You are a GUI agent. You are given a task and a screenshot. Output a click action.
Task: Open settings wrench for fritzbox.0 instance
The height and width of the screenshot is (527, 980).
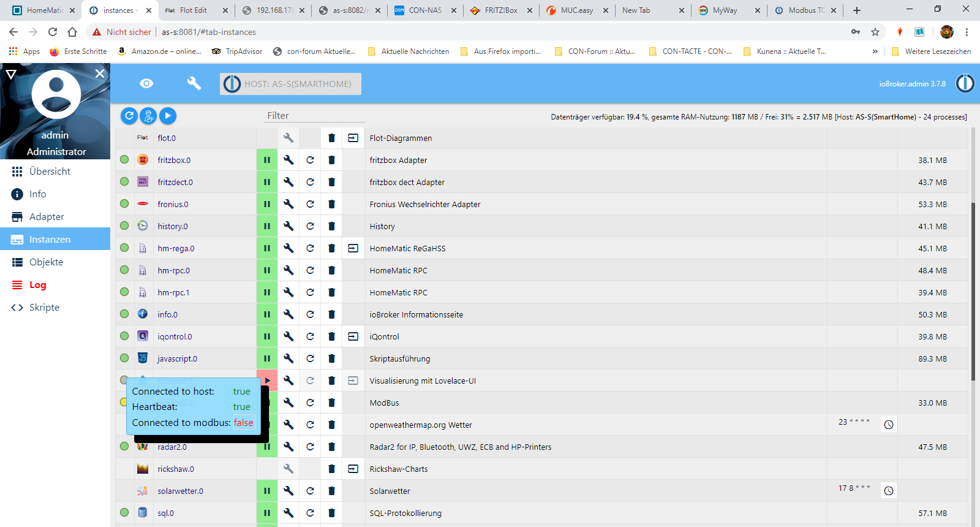click(x=288, y=160)
